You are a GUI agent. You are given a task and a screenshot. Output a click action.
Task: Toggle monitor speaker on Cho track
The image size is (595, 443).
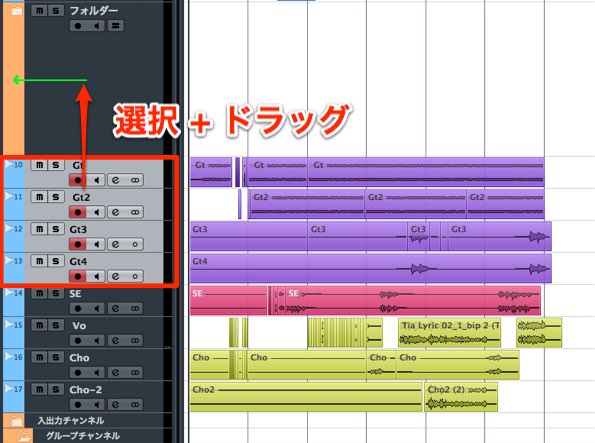[x=96, y=372]
